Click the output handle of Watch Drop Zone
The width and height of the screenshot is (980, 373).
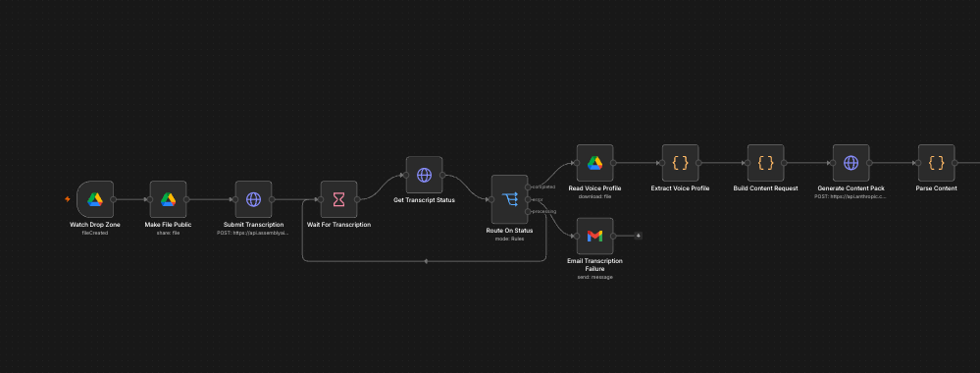(113, 199)
